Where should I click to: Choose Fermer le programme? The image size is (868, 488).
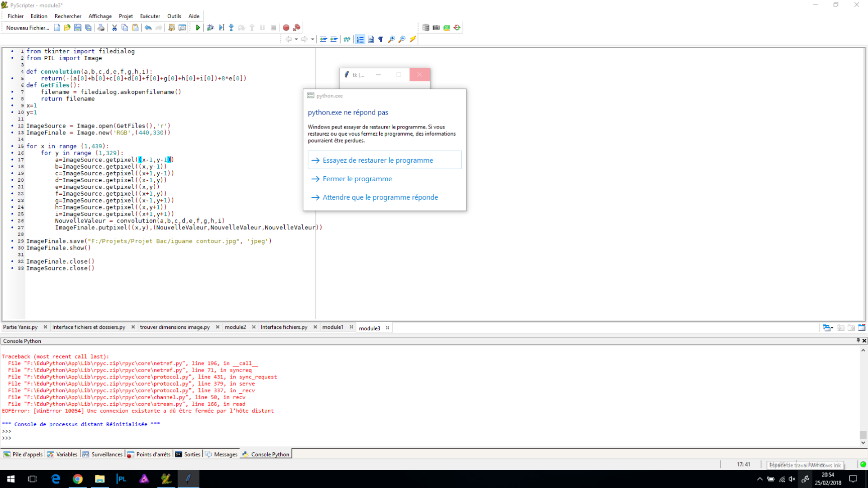point(357,179)
